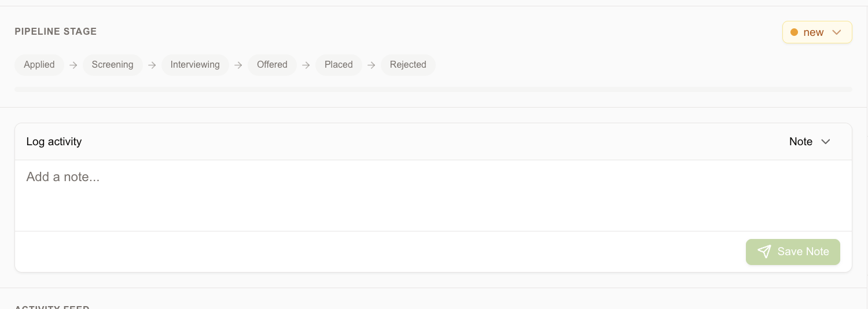The image size is (868, 309).
Task: Click the paper plane send icon
Action: pos(764,252)
